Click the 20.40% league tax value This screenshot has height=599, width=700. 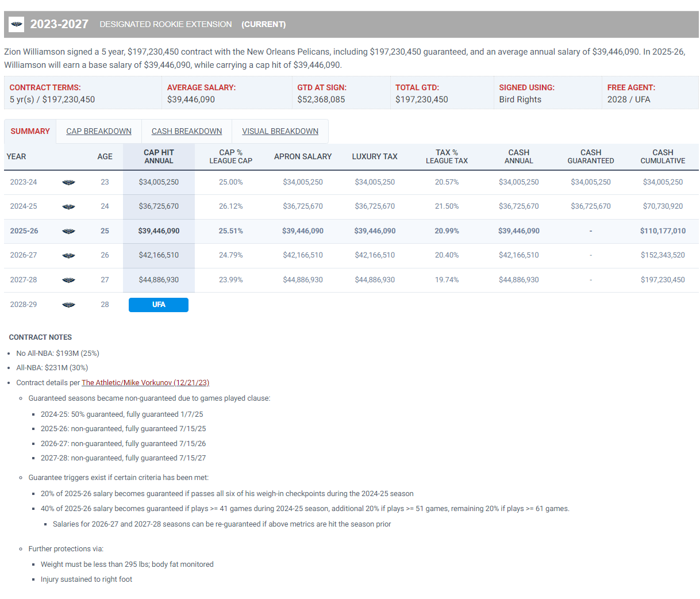(447, 255)
